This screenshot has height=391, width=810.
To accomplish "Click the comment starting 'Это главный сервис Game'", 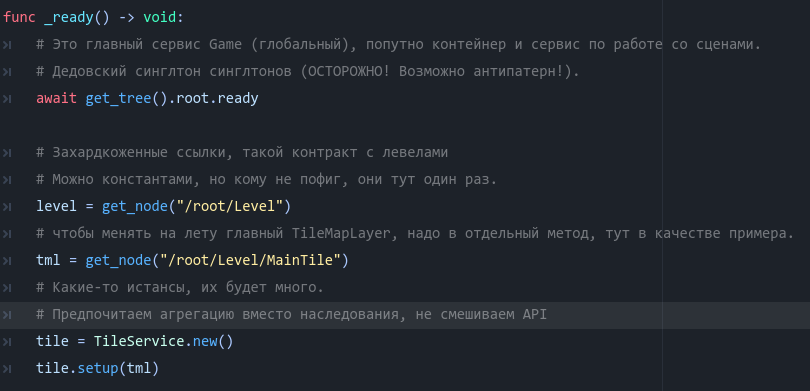I will (x=399, y=45).
